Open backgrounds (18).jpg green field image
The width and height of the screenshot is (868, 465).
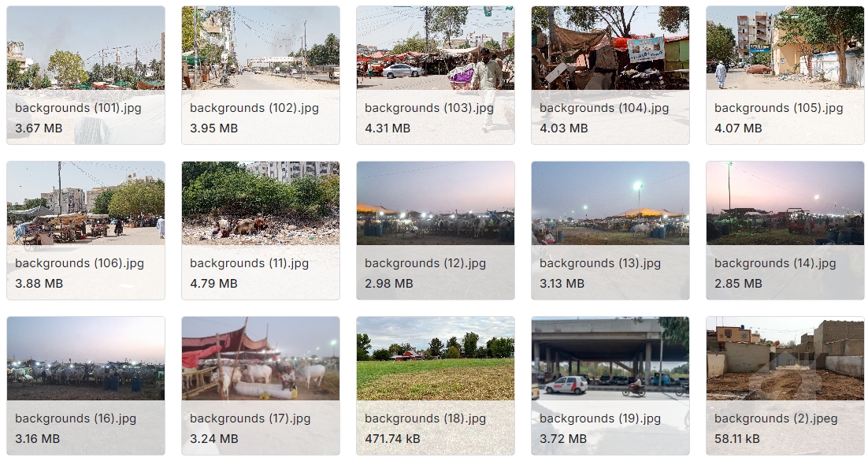click(x=436, y=358)
